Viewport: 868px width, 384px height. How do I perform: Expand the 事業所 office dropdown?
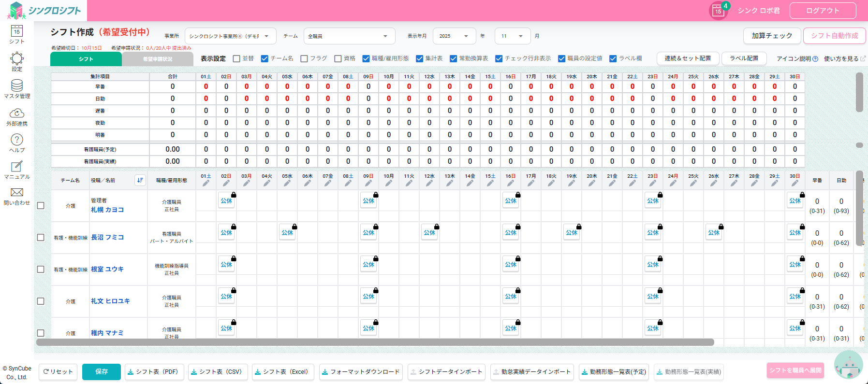click(230, 36)
